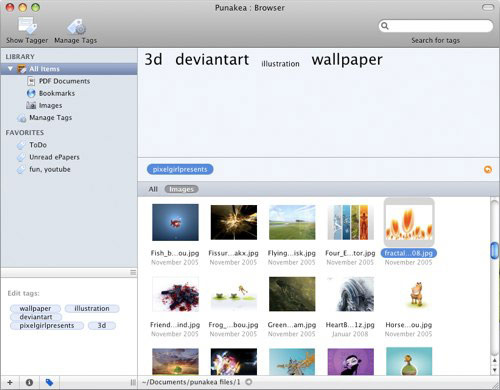The height and width of the screenshot is (390, 500).
Task: Click the ~/Documents/punakea files path text
Action: (x=191, y=382)
